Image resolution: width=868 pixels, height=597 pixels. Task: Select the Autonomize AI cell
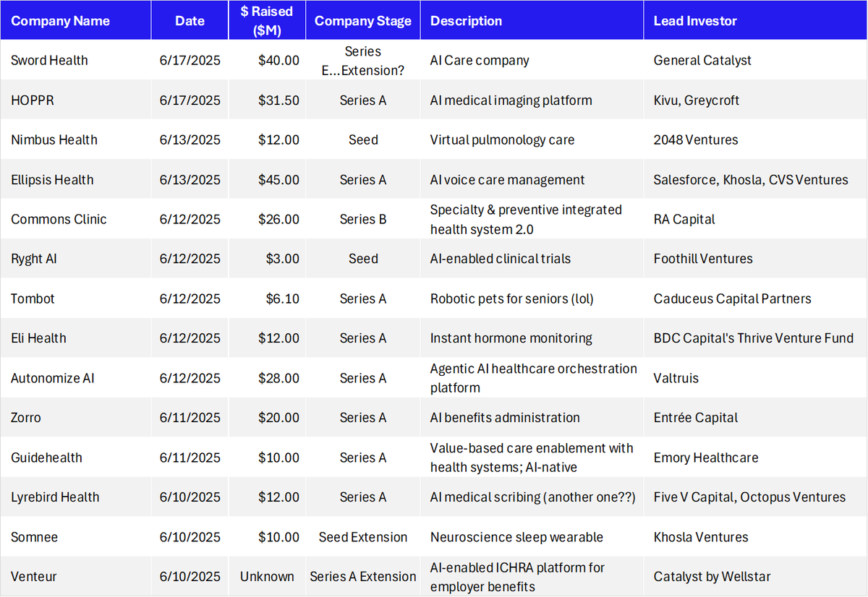(75, 378)
